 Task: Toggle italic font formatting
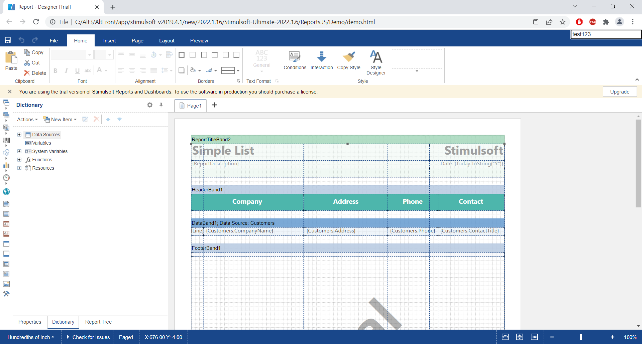(x=67, y=70)
